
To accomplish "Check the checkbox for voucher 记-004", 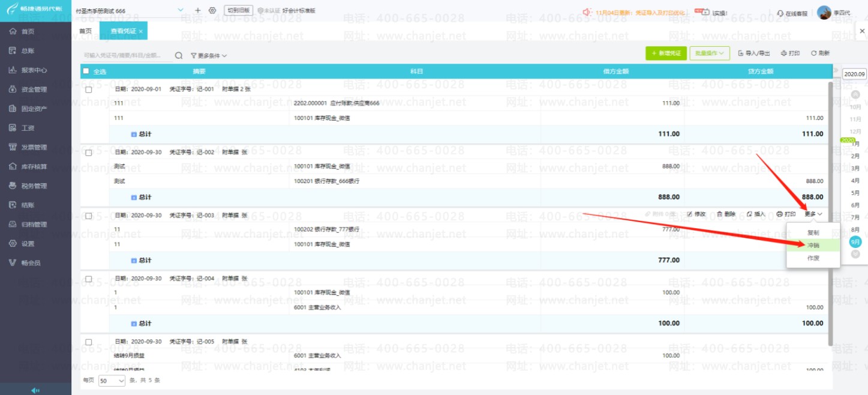I will coord(89,279).
